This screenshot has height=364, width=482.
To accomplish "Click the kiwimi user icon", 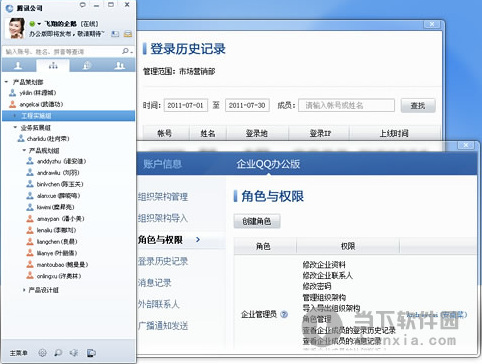I will pos(30,207).
